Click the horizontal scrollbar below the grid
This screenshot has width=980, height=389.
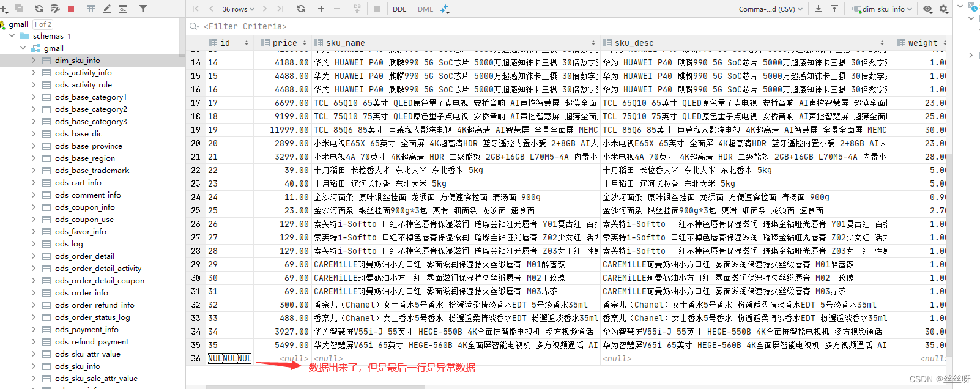click(316, 387)
